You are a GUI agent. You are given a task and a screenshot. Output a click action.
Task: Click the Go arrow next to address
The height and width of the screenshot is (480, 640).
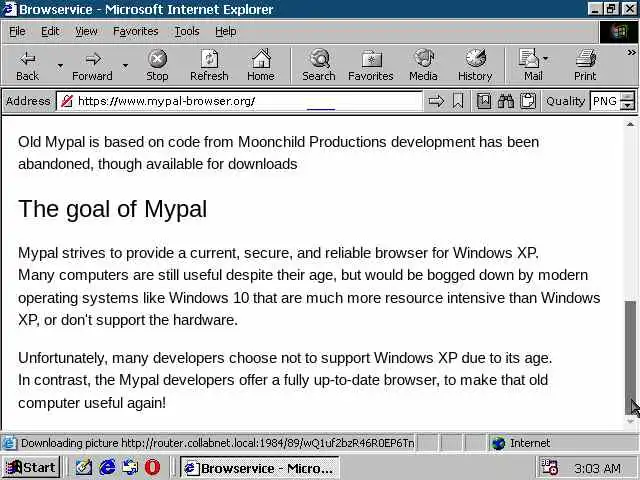click(436, 101)
